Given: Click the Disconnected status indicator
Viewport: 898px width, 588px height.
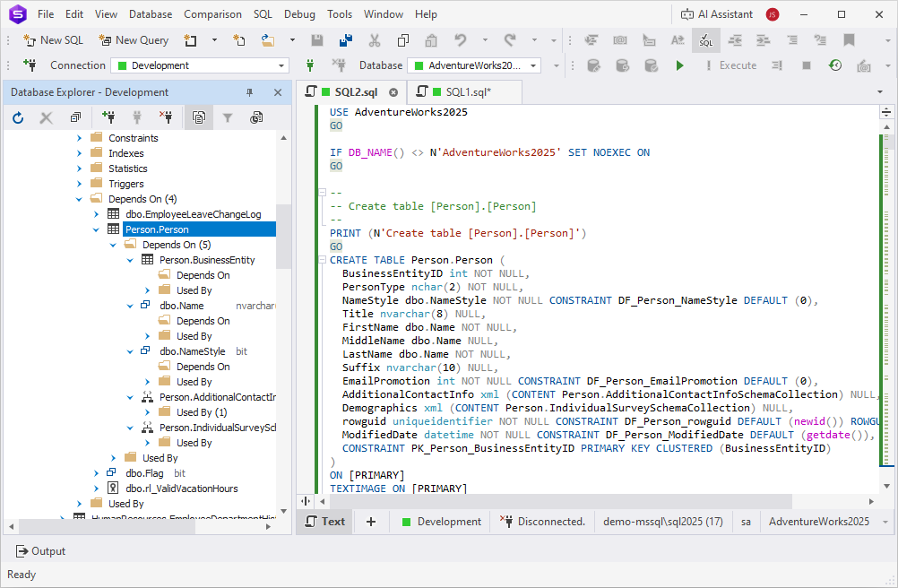Looking at the screenshot, I should tap(542, 522).
